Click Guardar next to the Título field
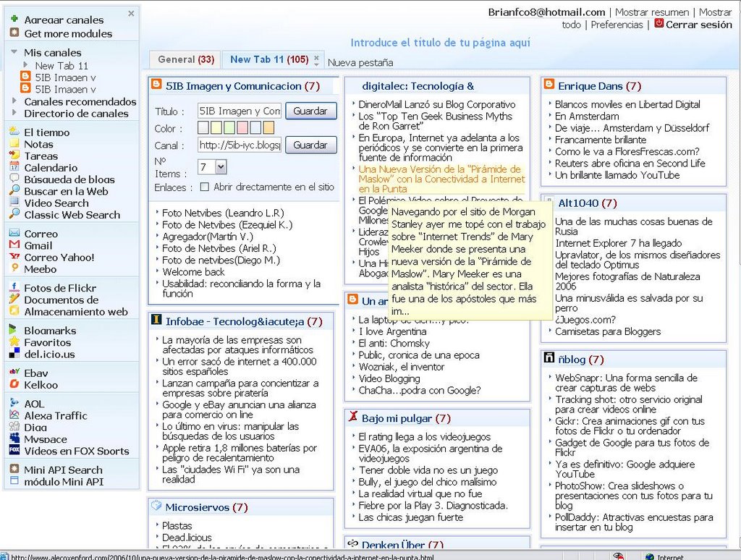 (311, 111)
